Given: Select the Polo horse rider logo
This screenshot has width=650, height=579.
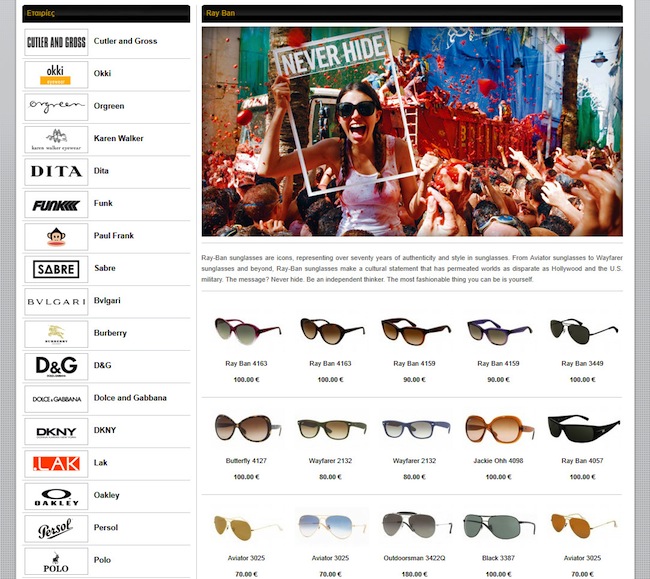Looking at the screenshot, I should pos(56,562).
